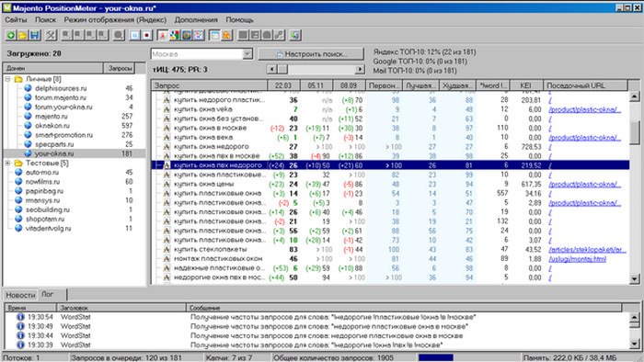
Task: Click the blue Save floppy toolbar icon
Action: pyautogui.click(x=35, y=35)
